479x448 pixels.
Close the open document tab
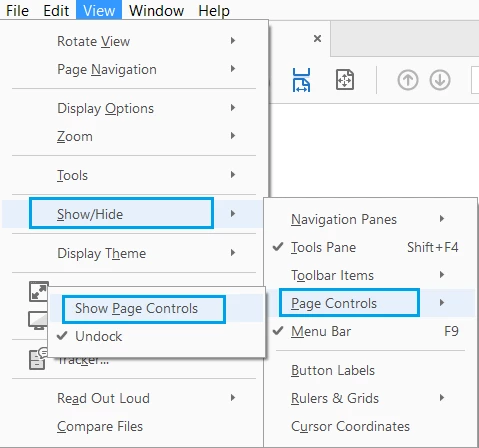(x=317, y=39)
